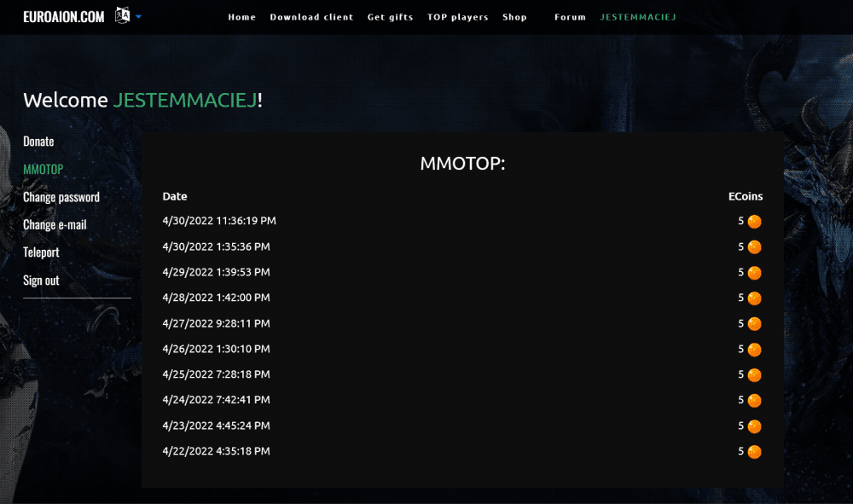The width and height of the screenshot is (853, 504).
Task: Click the coin icon on 4/25/2022 row
Action: (x=754, y=375)
